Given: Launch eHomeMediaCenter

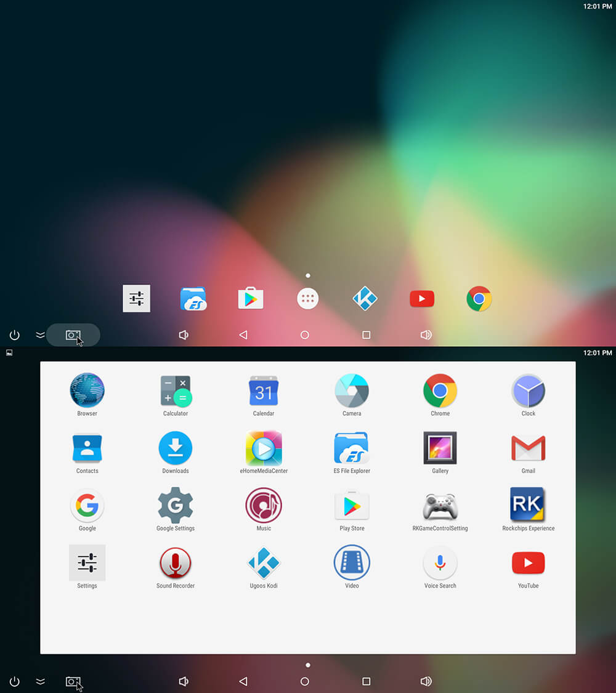Looking at the screenshot, I should pos(264,448).
